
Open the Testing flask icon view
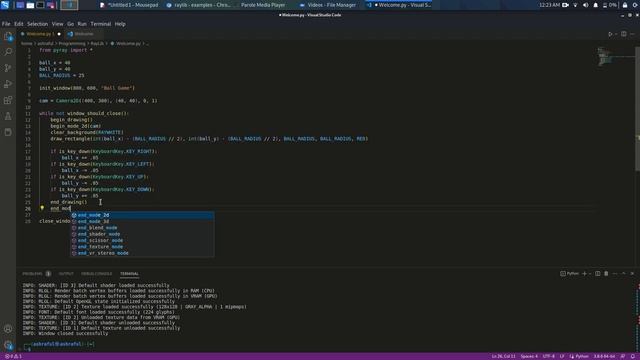[8, 116]
